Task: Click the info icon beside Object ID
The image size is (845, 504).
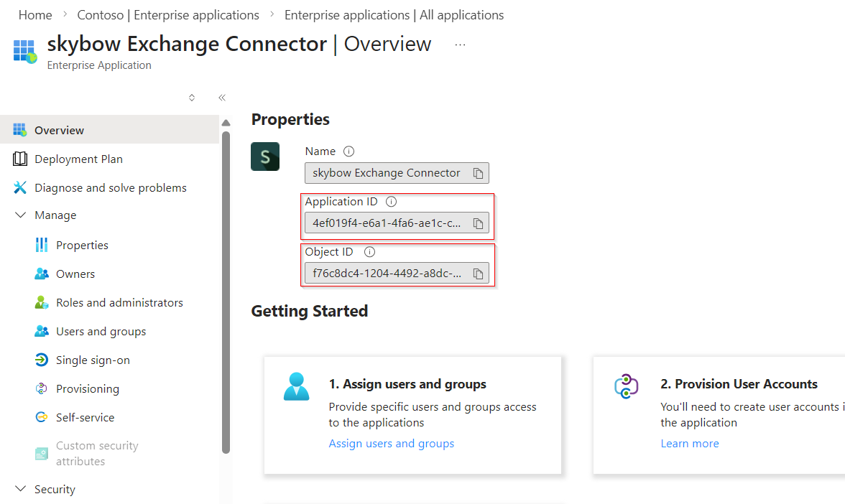Action: (369, 251)
